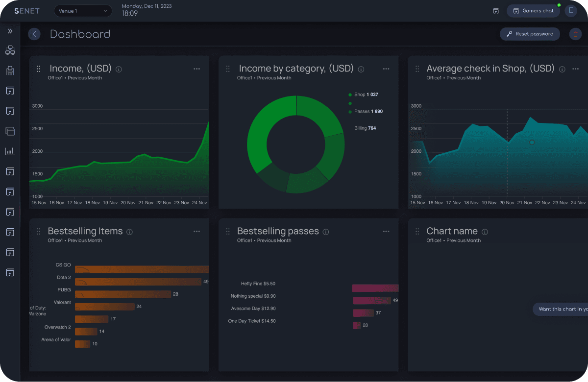The image size is (588, 382).
Task: Click the SENET logo
Action: [27, 11]
